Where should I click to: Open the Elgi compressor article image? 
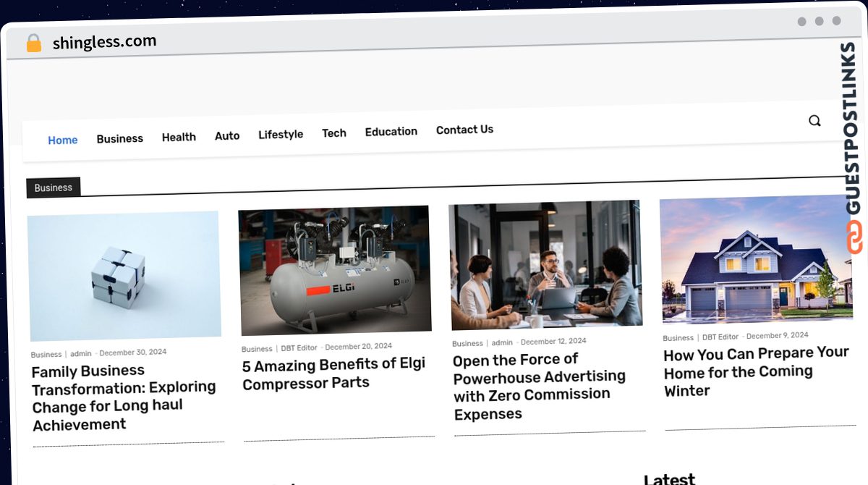click(335, 270)
